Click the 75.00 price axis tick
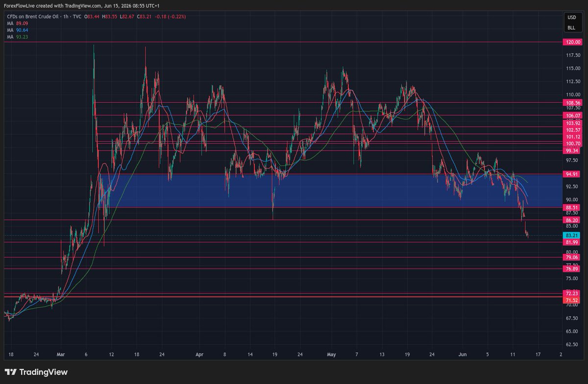Screen dimensions: 588x384 click(573, 278)
